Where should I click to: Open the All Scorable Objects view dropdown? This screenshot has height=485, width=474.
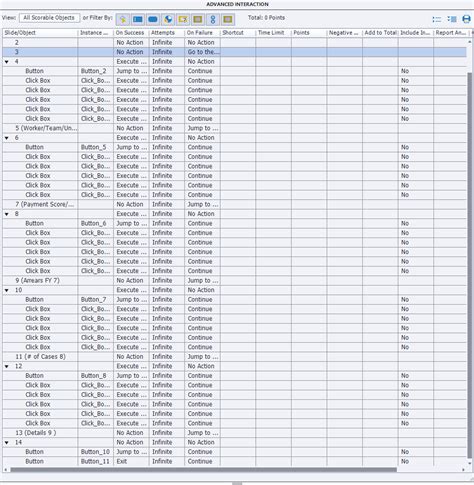[x=49, y=18]
